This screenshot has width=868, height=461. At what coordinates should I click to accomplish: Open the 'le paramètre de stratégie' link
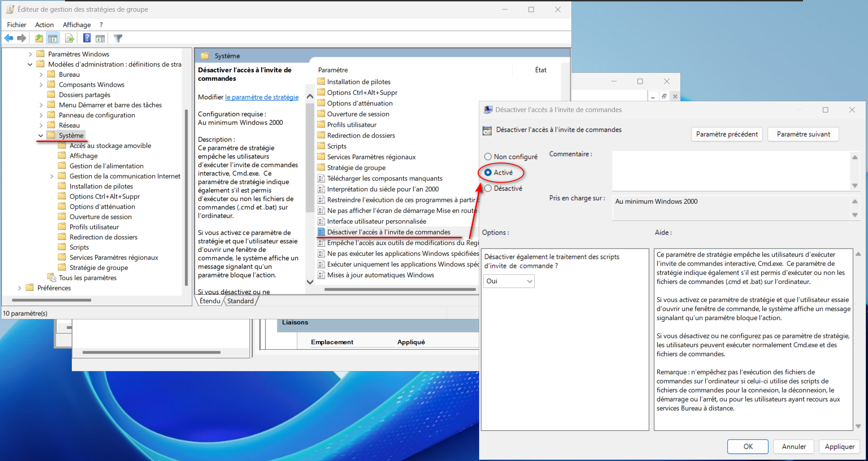click(x=262, y=97)
